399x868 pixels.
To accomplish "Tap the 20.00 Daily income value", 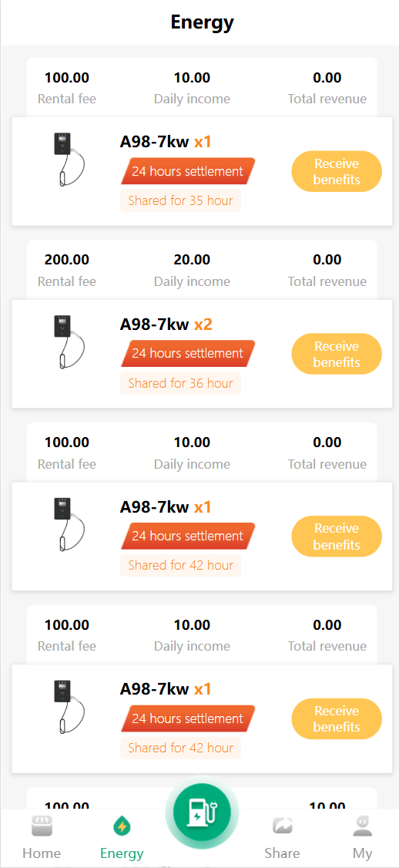I will 192,260.
